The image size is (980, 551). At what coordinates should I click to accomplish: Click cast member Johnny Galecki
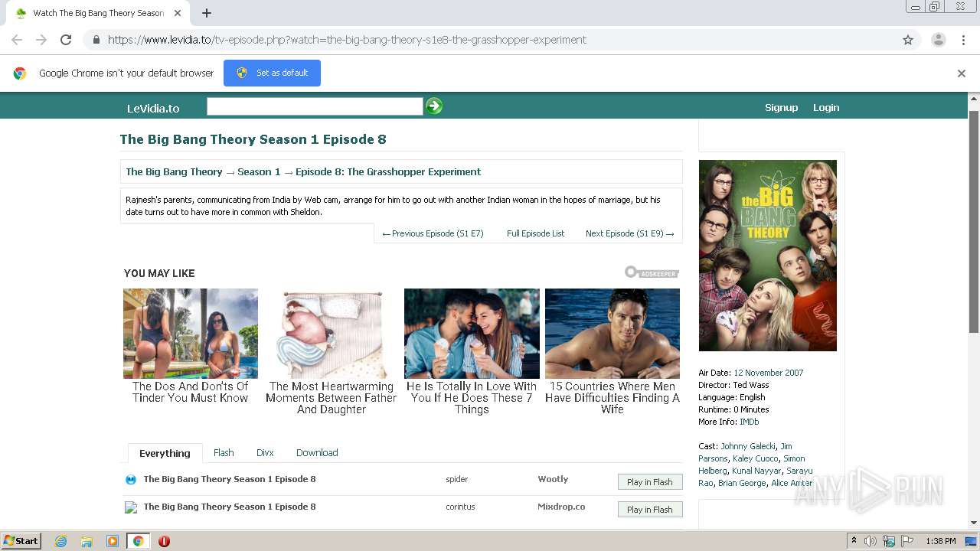[748, 446]
